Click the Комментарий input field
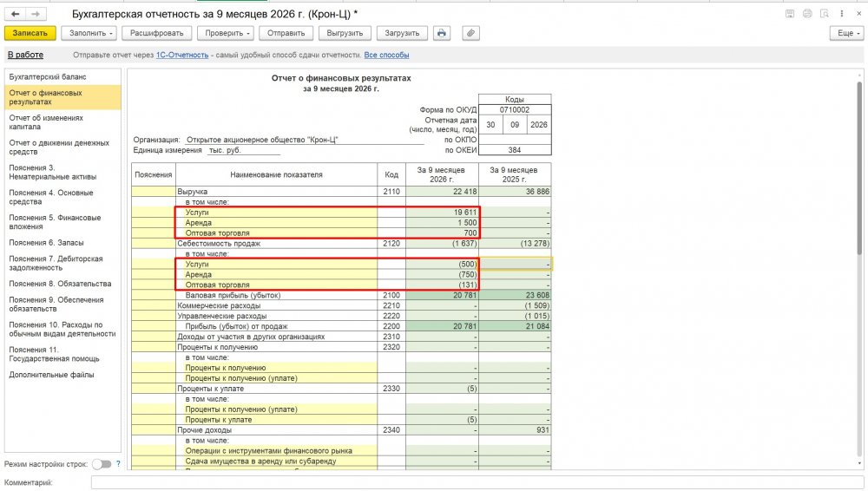 (477, 482)
